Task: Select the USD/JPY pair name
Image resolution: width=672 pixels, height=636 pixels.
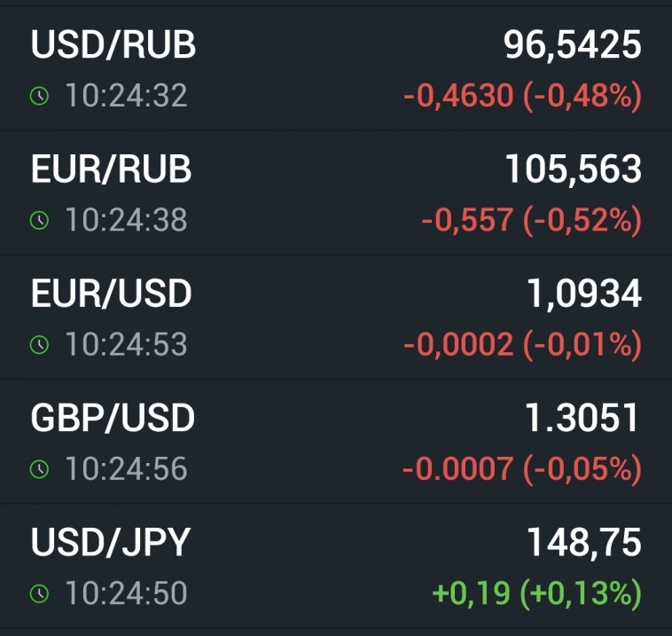Action: click(x=111, y=543)
